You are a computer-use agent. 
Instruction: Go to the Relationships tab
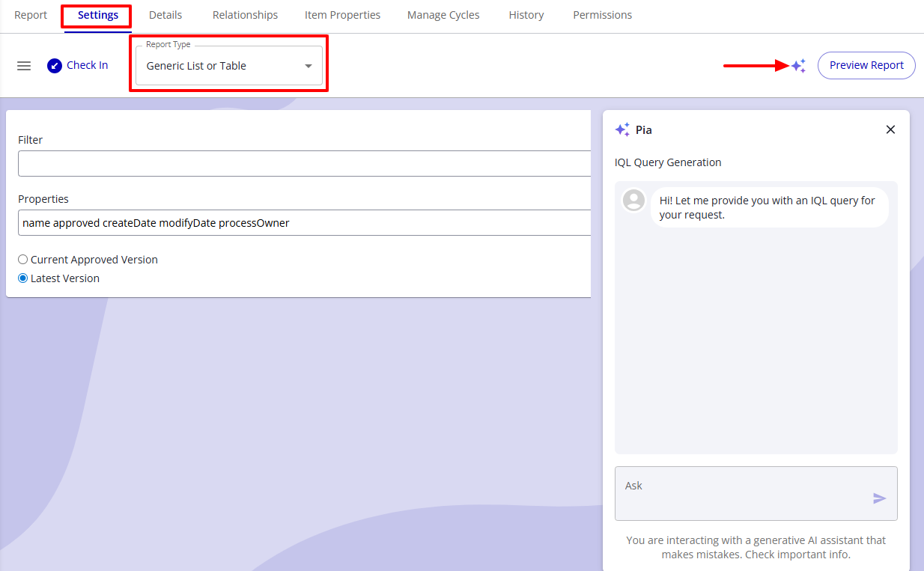(x=245, y=15)
